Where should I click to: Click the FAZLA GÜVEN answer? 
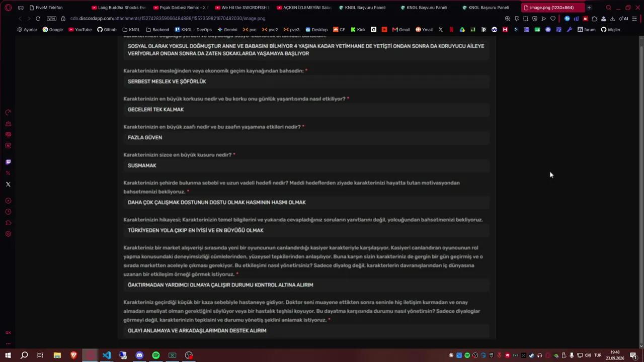click(x=145, y=137)
